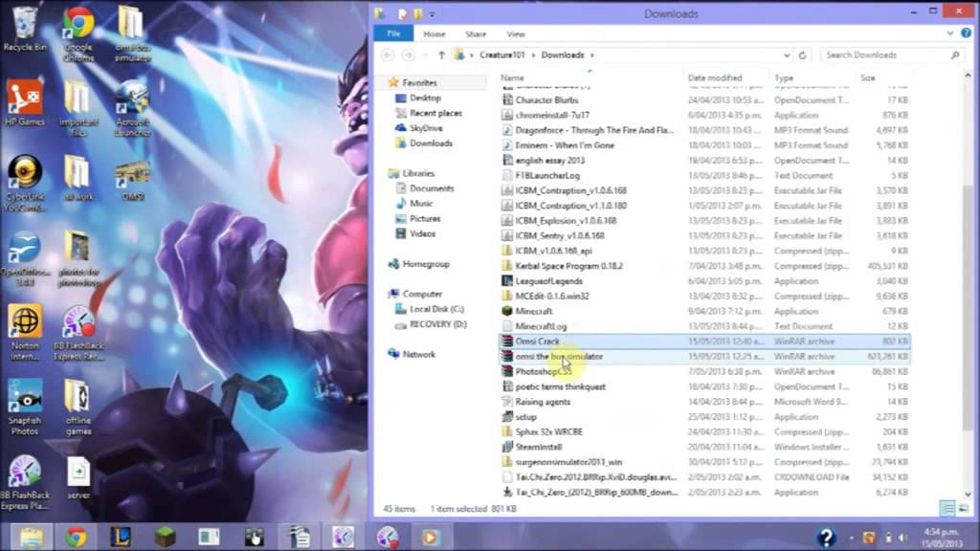Launch OpenOffice from the desktop

[x=25, y=259]
